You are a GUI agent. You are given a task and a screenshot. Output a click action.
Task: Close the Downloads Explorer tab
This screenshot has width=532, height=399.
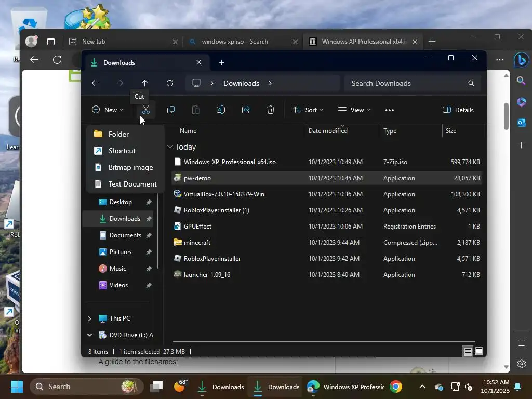199,62
